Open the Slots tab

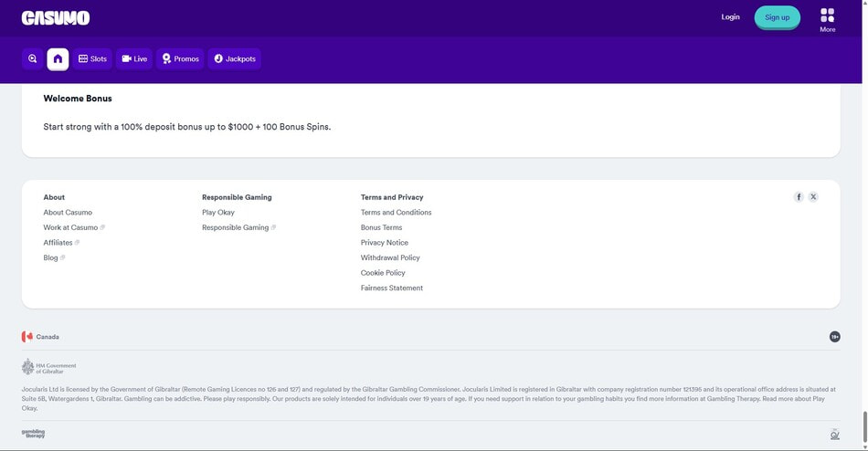(92, 58)
